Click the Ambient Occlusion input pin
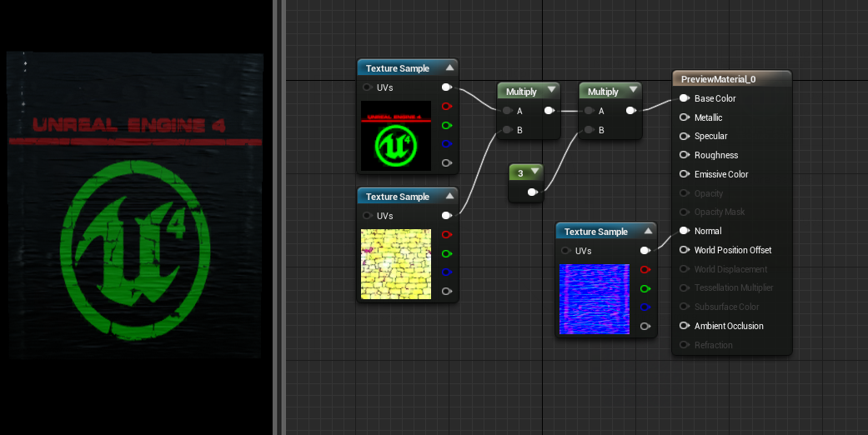 point(685,326)
